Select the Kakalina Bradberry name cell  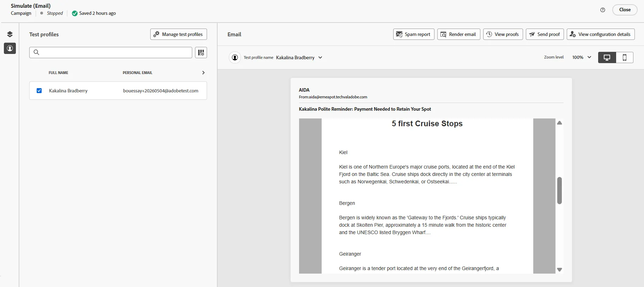(68, 91)
